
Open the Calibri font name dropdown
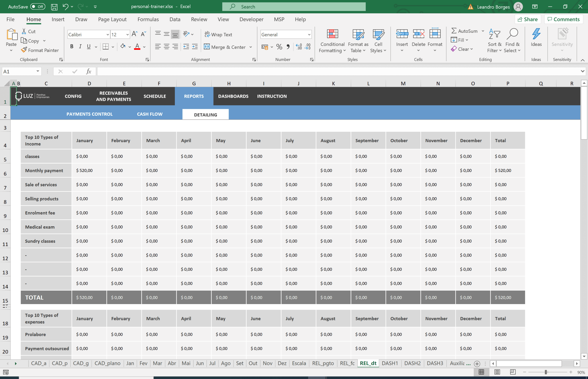(108, 34)
